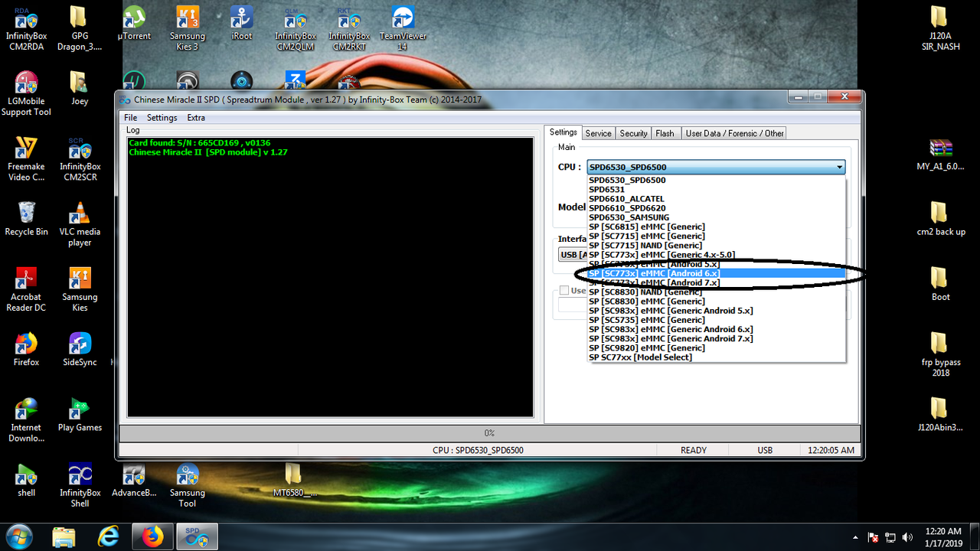Launch uTorrent desktop shortcut
Viewport: 980px width, 551px height.
[x=134, y=23]
